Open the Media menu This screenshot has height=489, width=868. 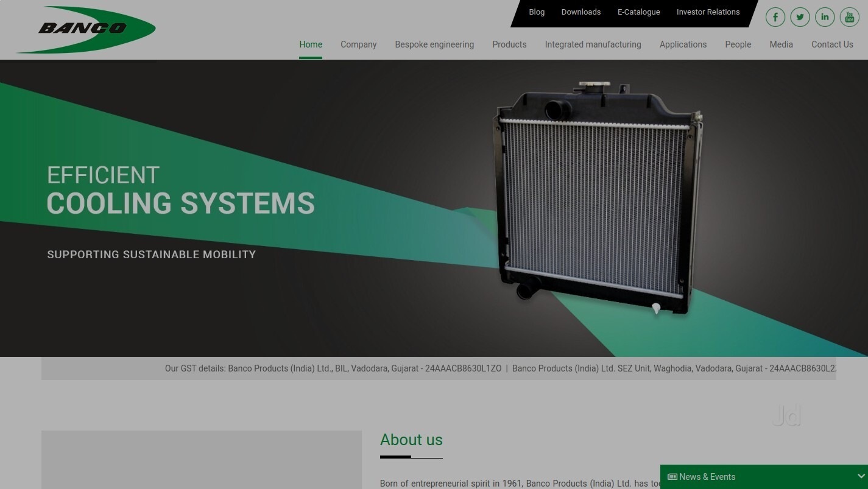[x=781, y=44]
